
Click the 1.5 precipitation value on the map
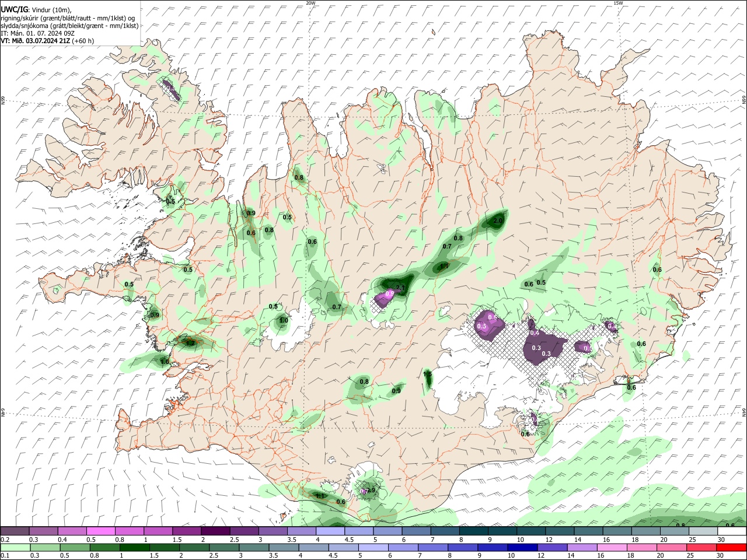pos(427,374)
